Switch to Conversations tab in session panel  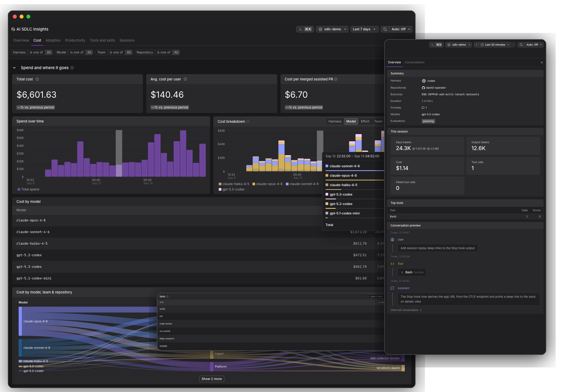click(414, 62)
